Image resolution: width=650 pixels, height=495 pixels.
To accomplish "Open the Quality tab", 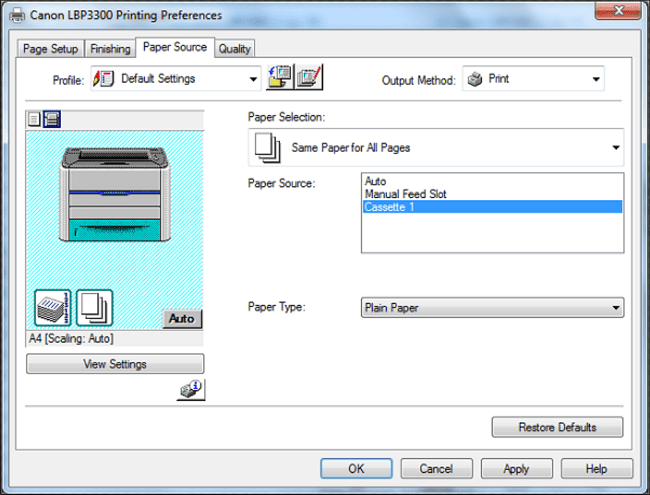I will click(235, 49).
